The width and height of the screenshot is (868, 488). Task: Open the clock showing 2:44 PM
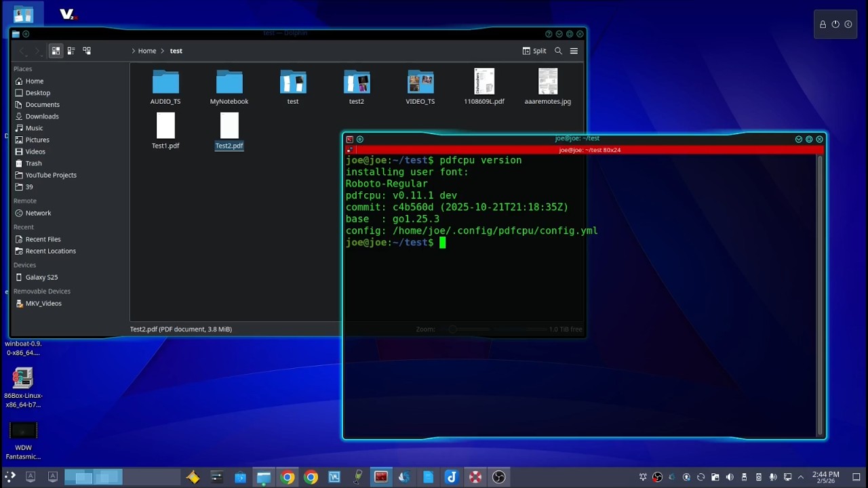[825, 477]
